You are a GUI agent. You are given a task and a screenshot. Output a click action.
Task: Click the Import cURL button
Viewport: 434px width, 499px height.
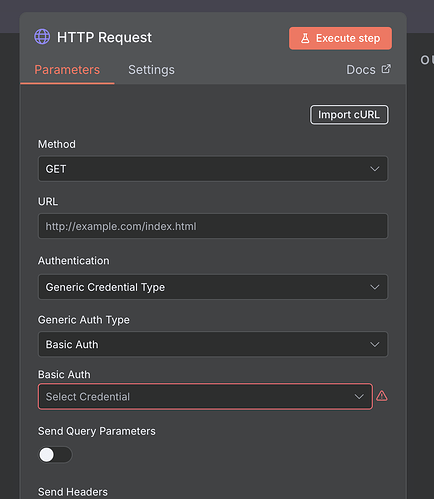349,115
